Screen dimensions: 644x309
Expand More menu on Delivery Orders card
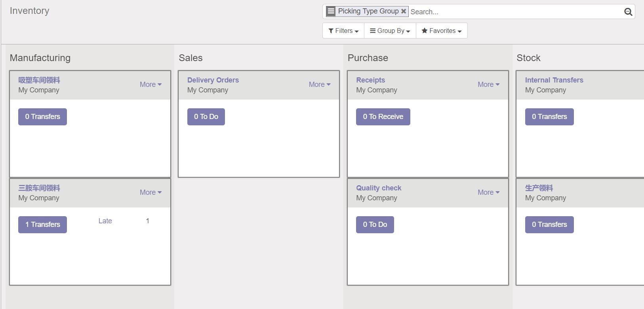[x=320, y=84]
